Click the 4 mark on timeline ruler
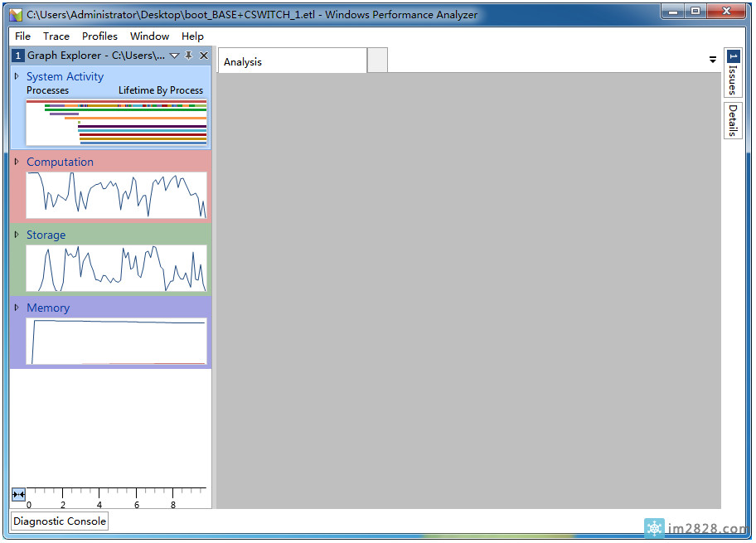 coord(99,504)
